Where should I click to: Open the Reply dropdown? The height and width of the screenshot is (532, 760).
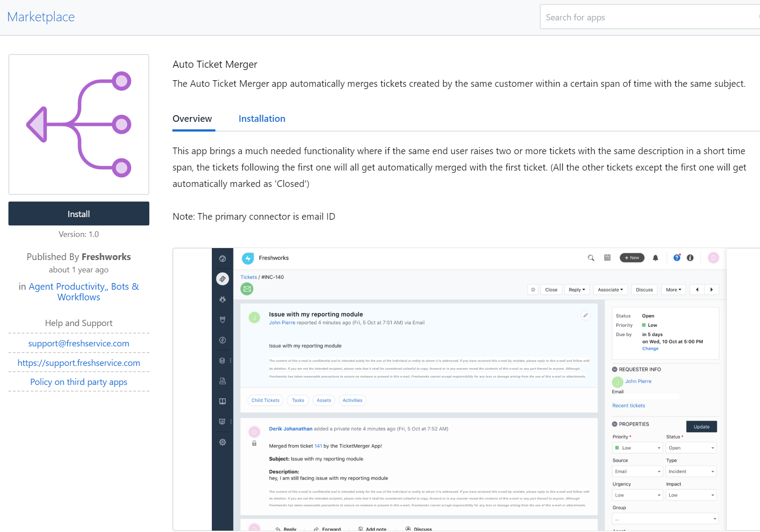coord(577,290)
